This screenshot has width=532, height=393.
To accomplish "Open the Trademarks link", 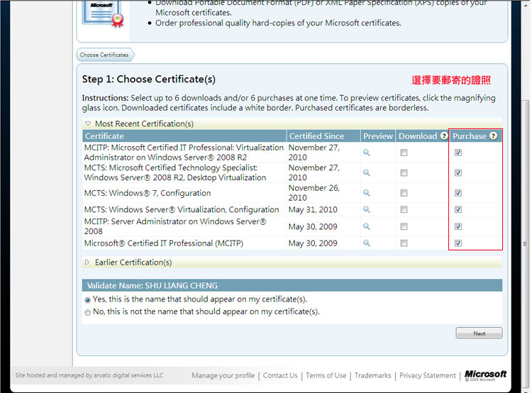I will pos(372,375).
